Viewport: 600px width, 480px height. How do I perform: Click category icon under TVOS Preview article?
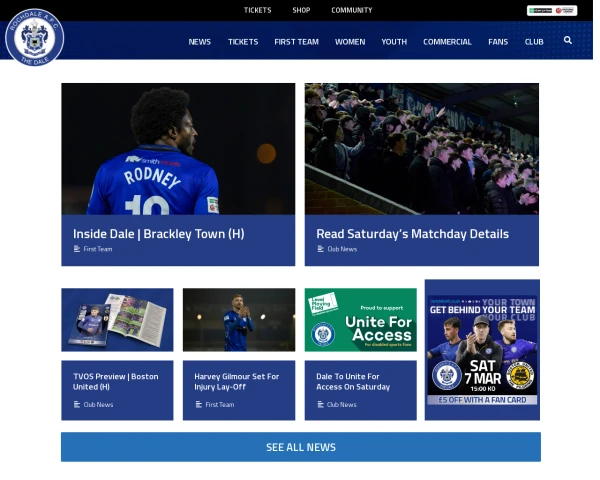point(77,404)
